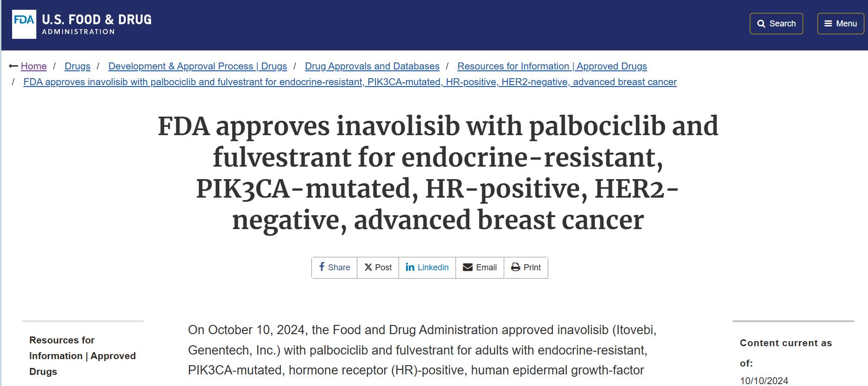Open the hamburger Menu icon
This screenshot has width=868, height=386.
tap(828, 24)
